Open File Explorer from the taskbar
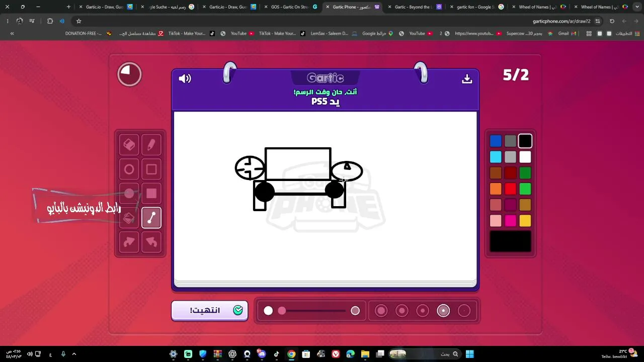This screenshot has height=362, width=644. coord(365,354)
